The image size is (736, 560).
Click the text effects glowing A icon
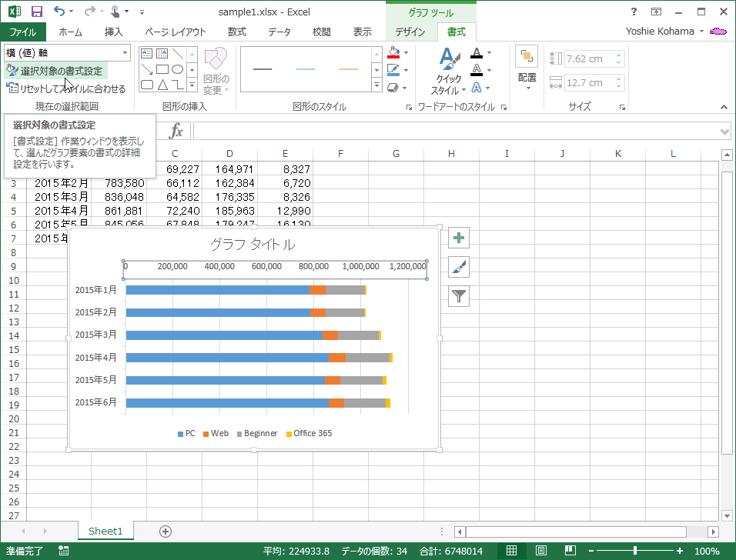tap(477, 88)
